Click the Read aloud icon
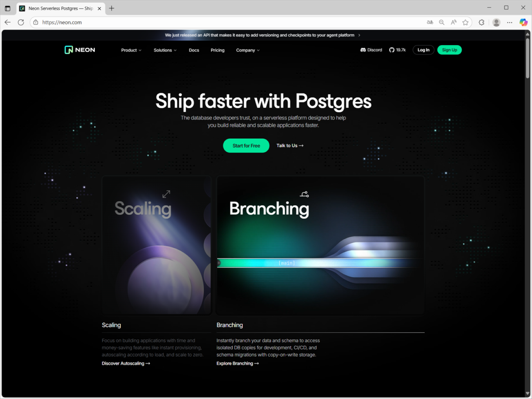Viewport: 532px width, 399px height. (454, 22)
